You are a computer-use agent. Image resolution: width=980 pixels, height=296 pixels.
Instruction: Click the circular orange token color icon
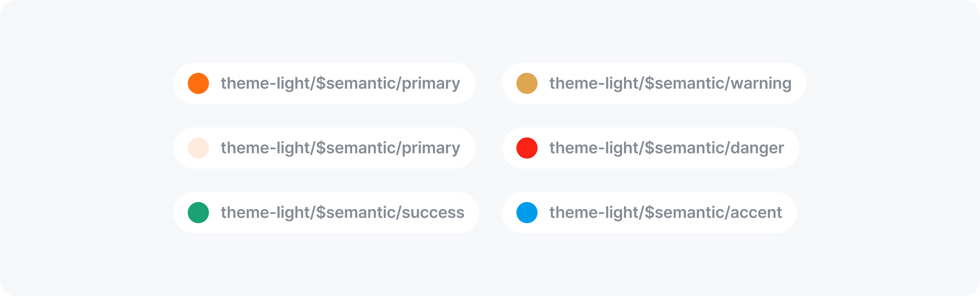[x=198, y=83]
